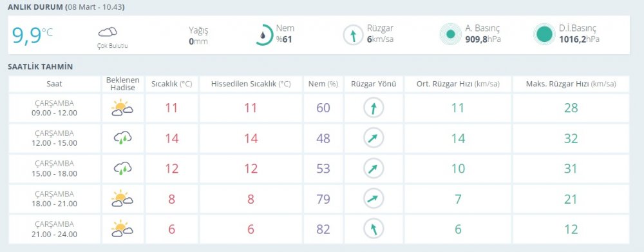Click the Hissedilen Sıcaklık column header
This screenshot has width=644, height=252.
[251, 84]
